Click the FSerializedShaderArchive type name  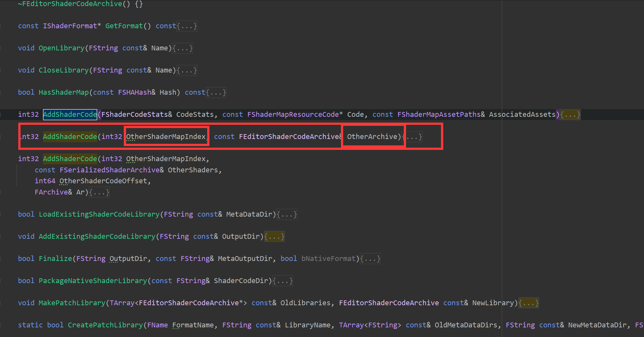click(x=110, y=170)
